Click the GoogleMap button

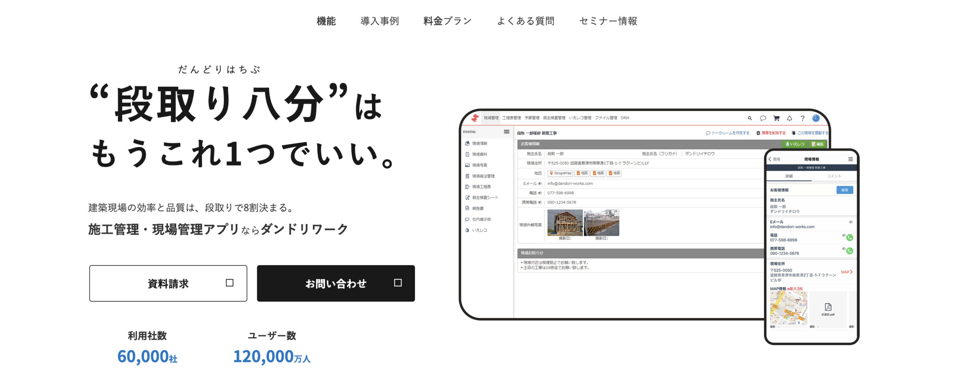click(x=560, y=173)
